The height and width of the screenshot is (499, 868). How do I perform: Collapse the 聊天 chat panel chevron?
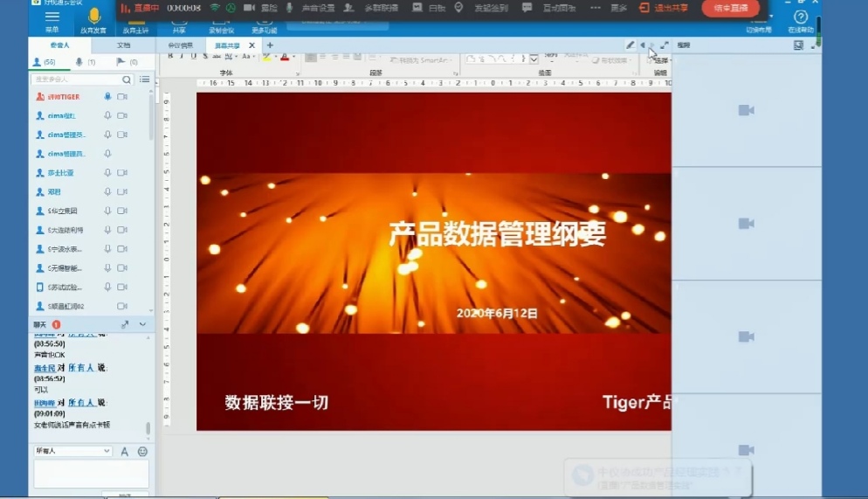pos(143,324)
